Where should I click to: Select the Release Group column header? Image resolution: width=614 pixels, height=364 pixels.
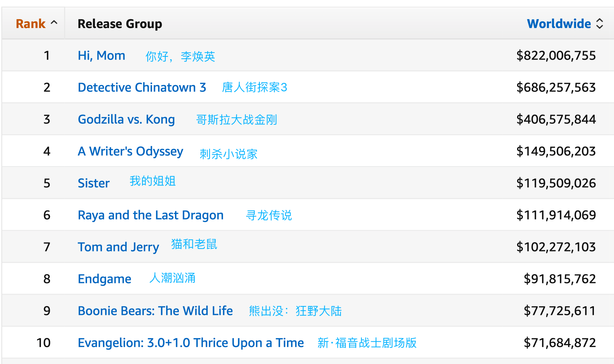tap(120, 24)
